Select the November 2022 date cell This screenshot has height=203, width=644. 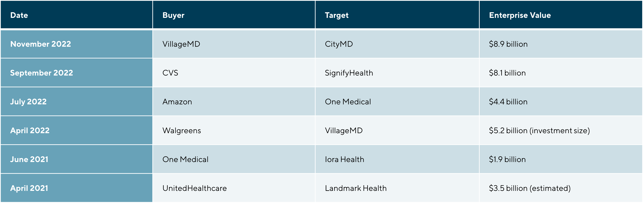tap(41, 44)
